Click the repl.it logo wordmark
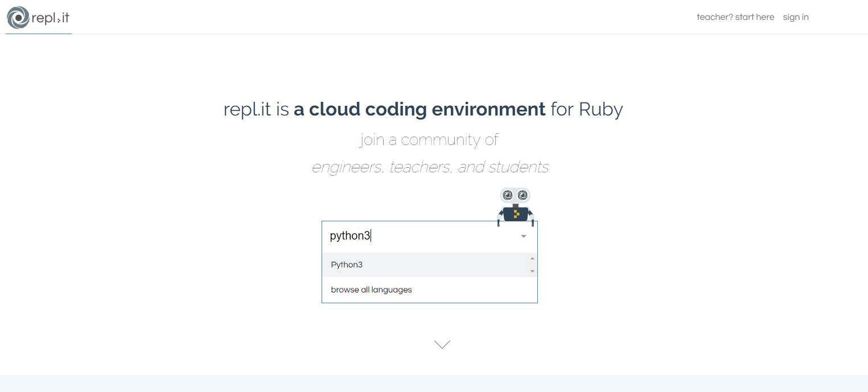Image resolution: width=868 pixels, height=392 pixels. (x=51, y=18)
